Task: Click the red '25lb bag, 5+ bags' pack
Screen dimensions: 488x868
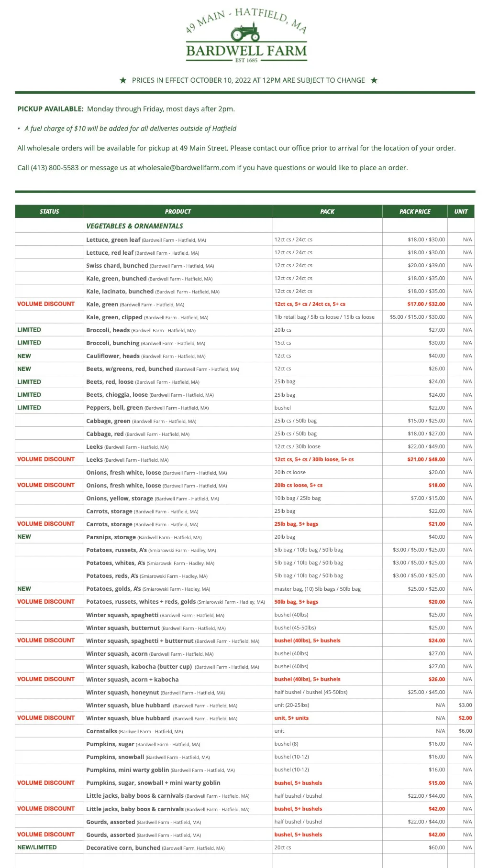Action: pyautogui.click(x=296, y=524)
